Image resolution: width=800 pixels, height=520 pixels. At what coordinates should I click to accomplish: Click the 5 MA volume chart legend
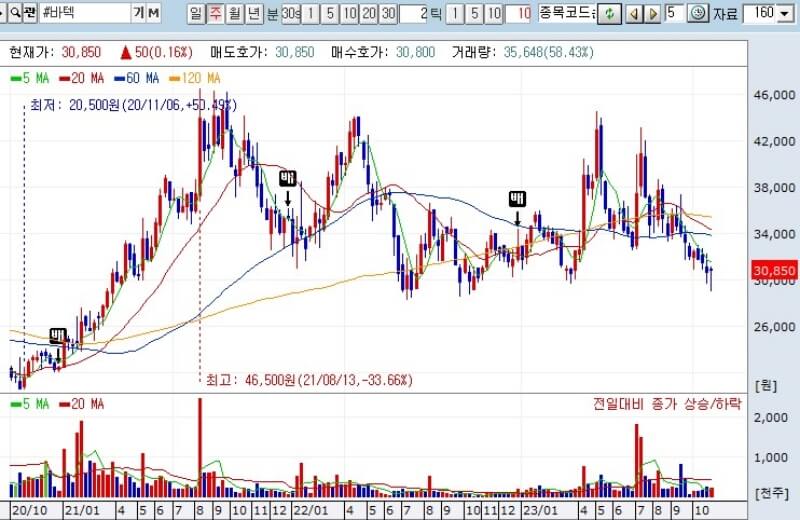[30, 404]
